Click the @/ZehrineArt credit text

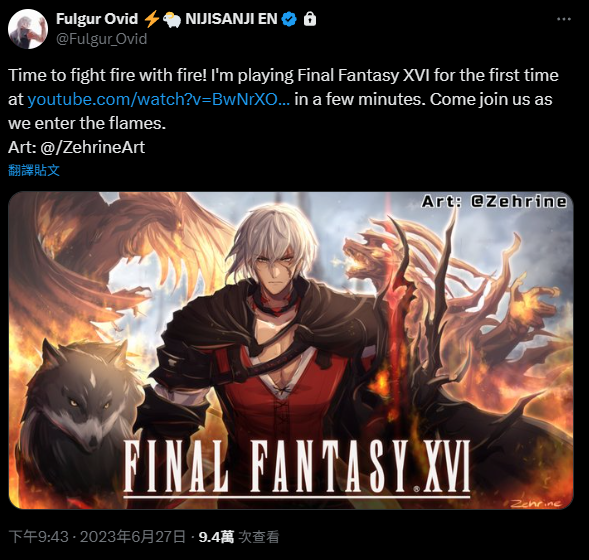[92, 147]
